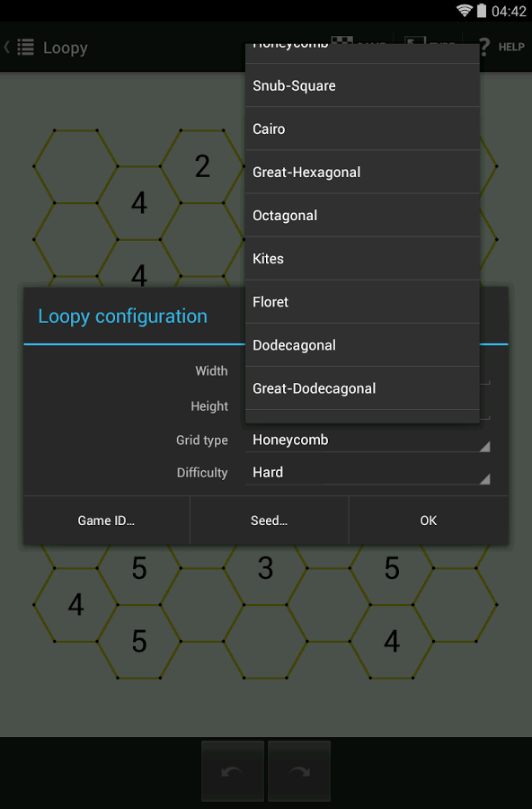Select Floret from the dropdown list

tap(362, 302)
